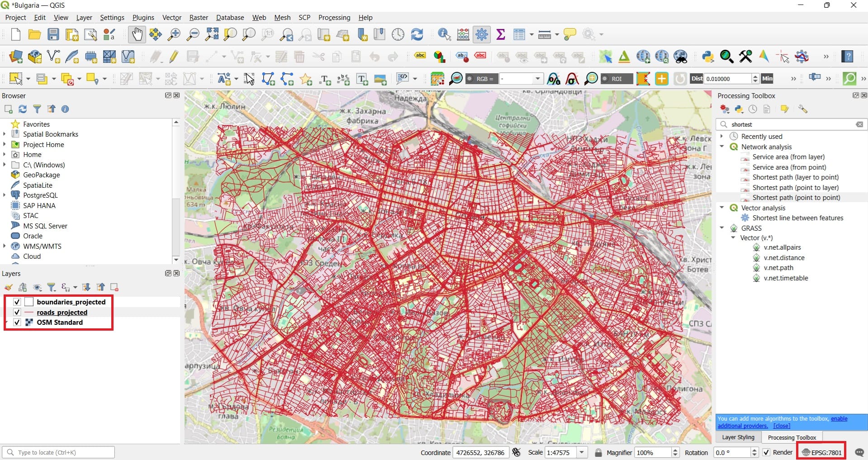Click the EPSG:7801 CRS button
This screenshot has height=460, width=868.
pyautogui.click(x=821, y=452)
